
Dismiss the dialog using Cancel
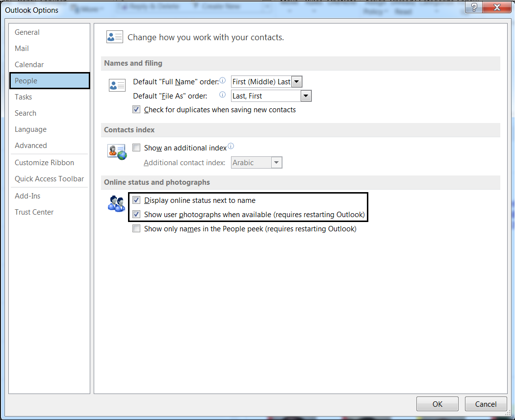coord(486,403)
